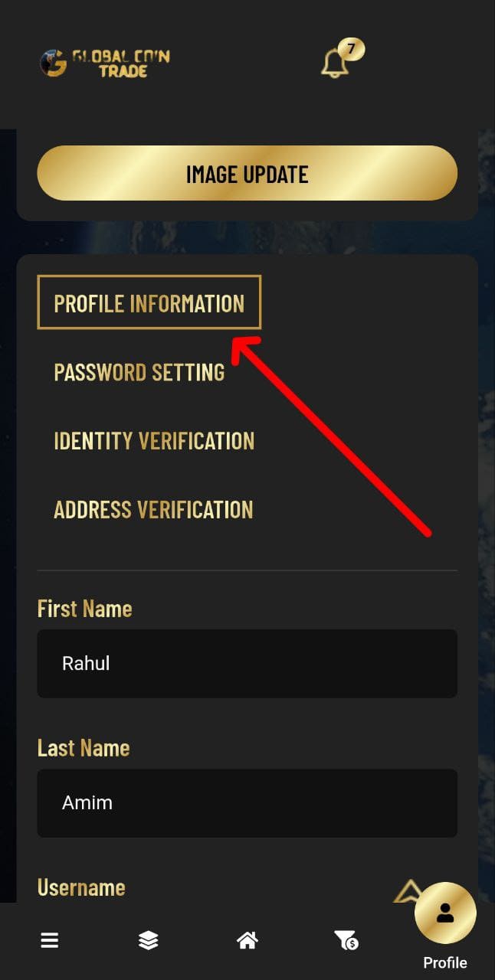Tap the Profile label in bottom navigation
Viewport: 495px width, 980px height.
445,962
